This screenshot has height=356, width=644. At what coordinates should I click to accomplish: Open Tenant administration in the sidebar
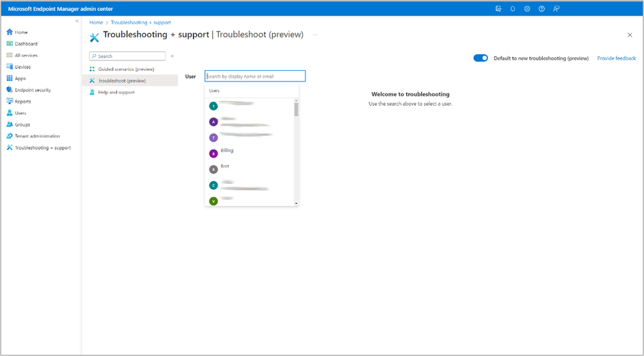[x=33, y=136]
